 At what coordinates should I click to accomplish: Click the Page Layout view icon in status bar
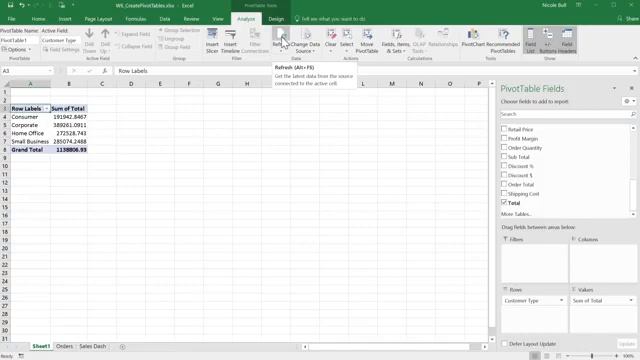[547, 356]
